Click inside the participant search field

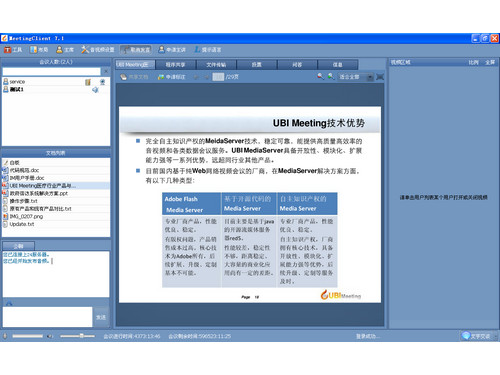[x=51, y=71]
